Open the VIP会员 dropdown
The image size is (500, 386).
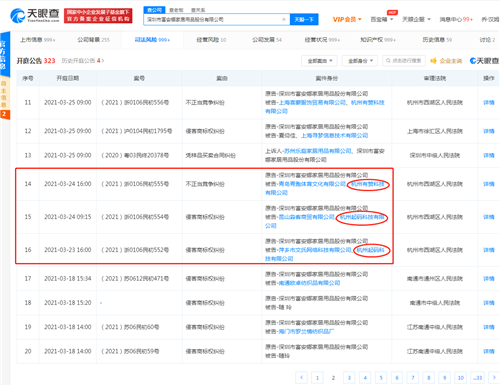pyautogui.click(x=347, y=19)
